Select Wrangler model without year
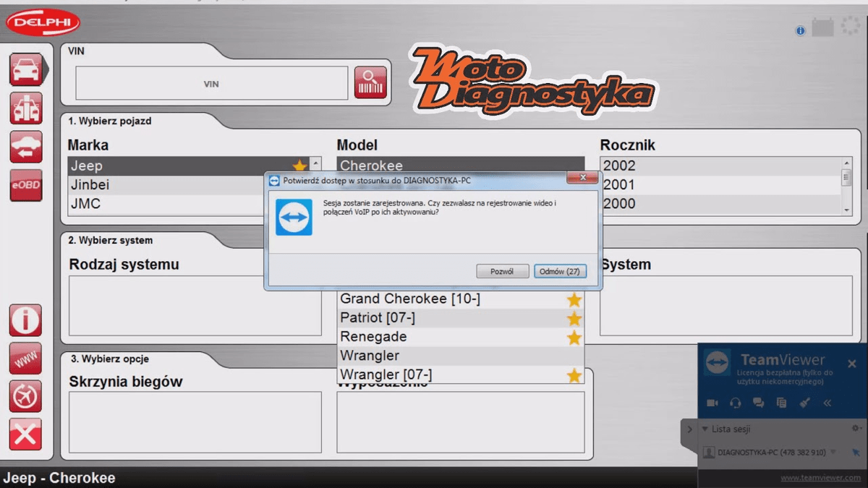 click(x=461, y=356)
